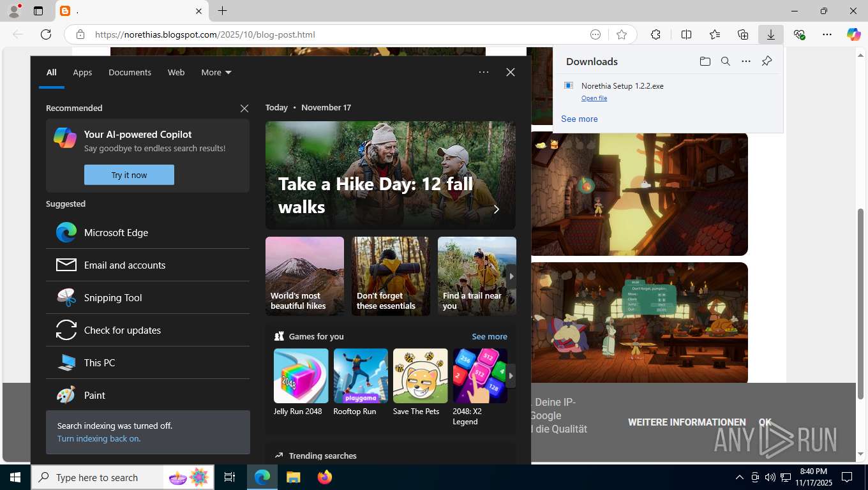
Task: Open Paint from Suggested list
Action: pyautogui.click(x=147, y=395)
